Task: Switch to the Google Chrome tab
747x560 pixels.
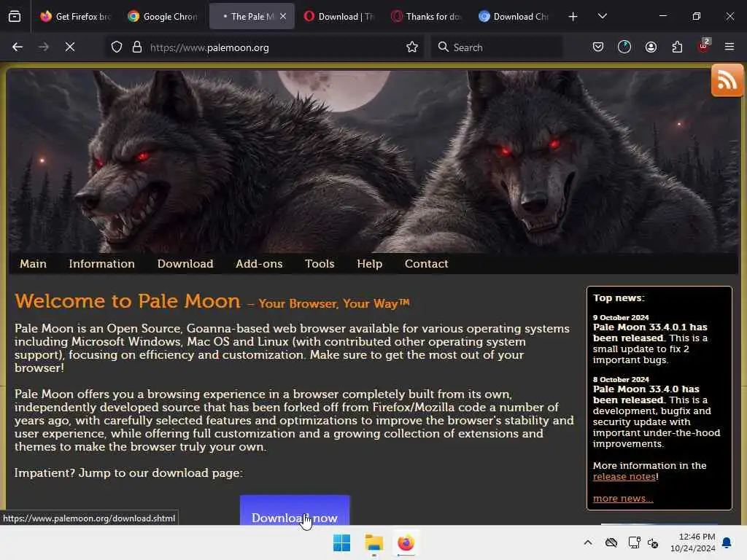Action: [163, 17]
